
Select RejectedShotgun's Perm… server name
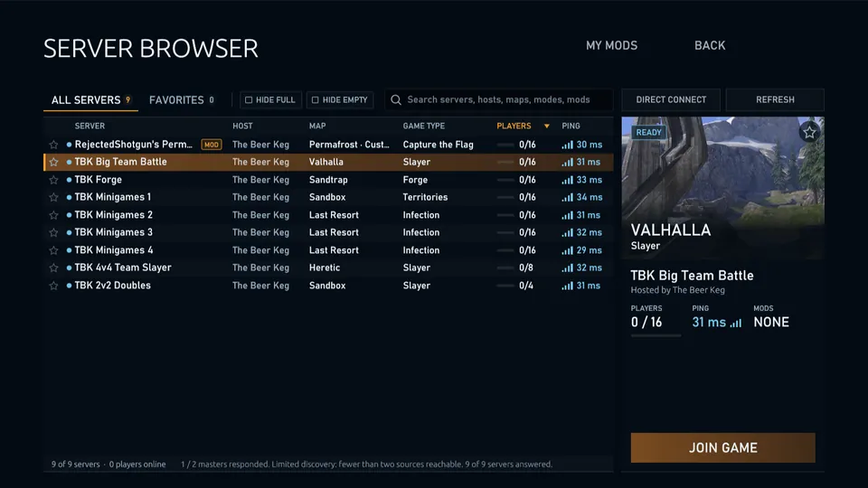pos(134,145)
